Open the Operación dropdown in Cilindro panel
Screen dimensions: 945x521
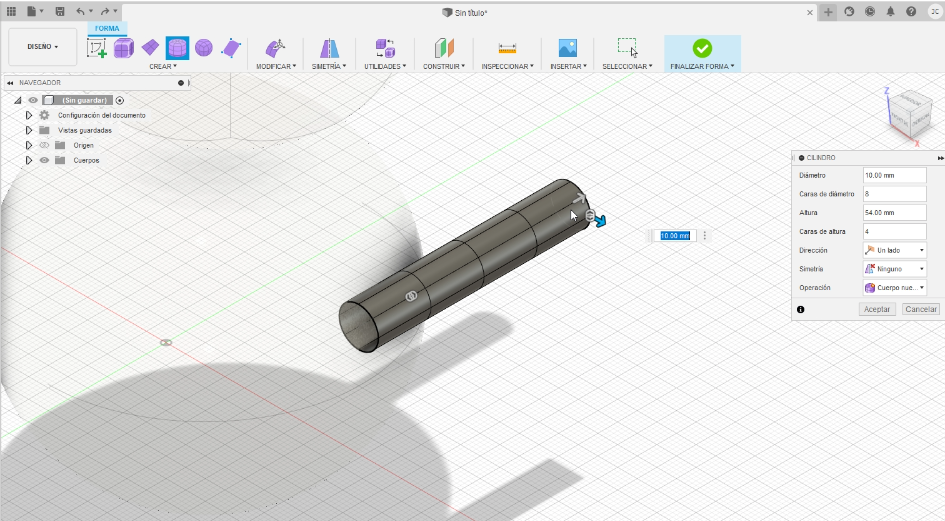coord(894,288)
